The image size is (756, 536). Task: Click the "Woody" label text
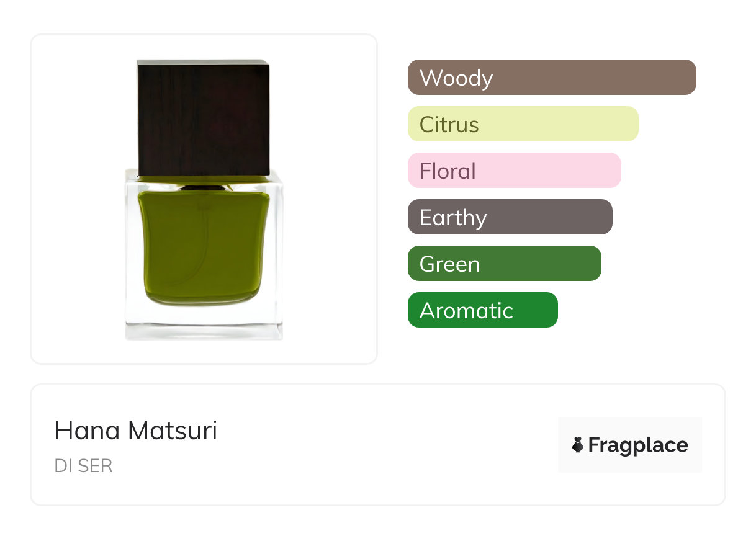point(456,78)
